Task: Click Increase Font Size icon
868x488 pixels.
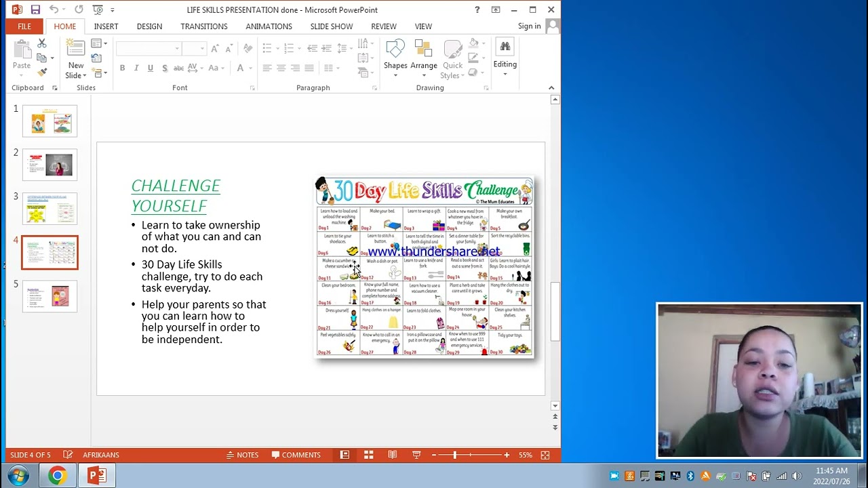Action: (x=215, y=48)
